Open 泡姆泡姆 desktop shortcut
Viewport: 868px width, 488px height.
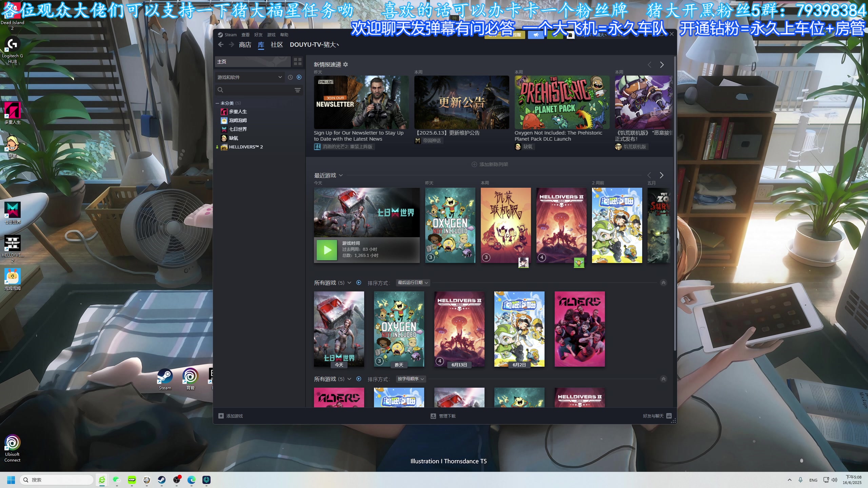click(x=12, y=280)
